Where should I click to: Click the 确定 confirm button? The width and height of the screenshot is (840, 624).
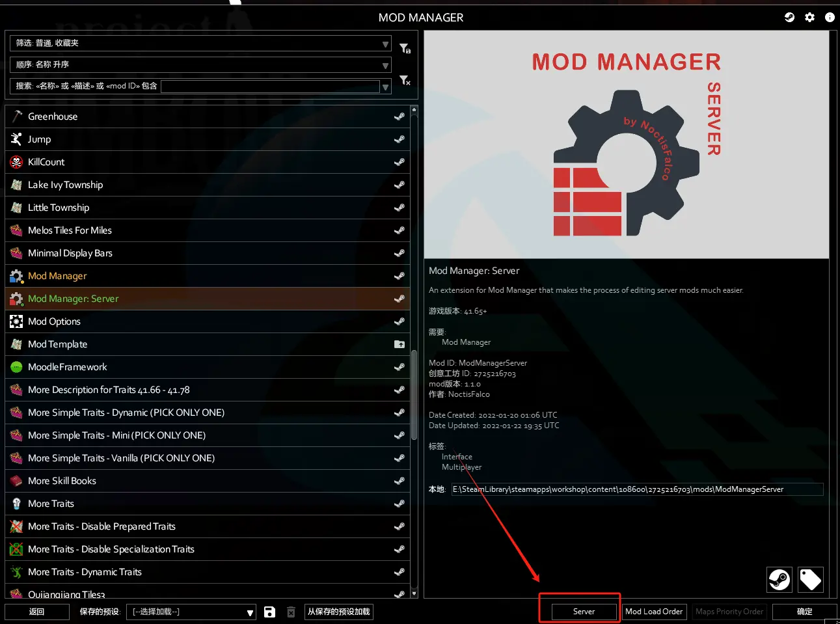point(805,612)
